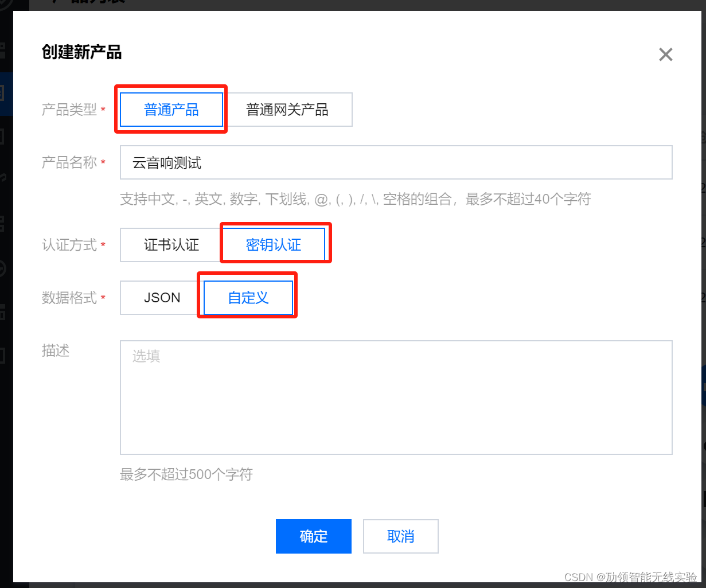The image size is (706, 588).
Task: Select 普通网关产品 as the product type
Action: [x=287, y=110]
